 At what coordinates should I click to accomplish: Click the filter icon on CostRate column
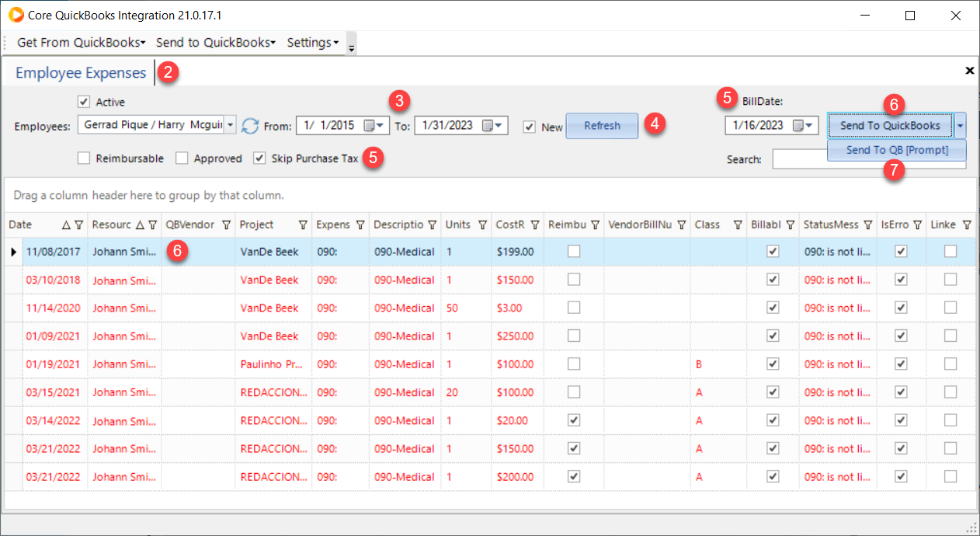pyautogui.click(x=535, y=224)
